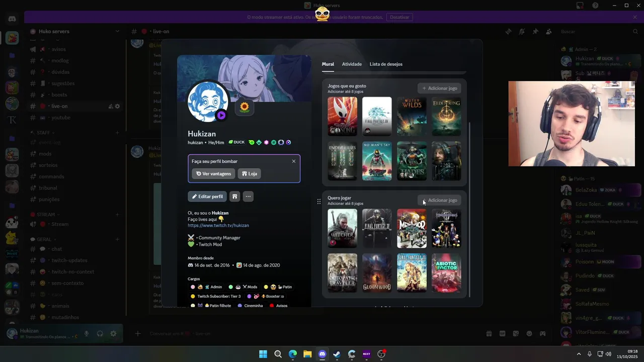Open the Loja shop button

[249, 173]
